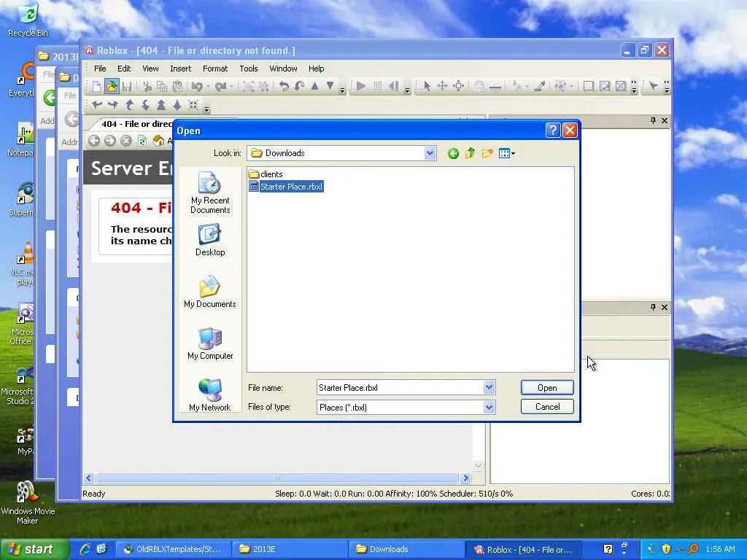This screenshot has height=560, width=747.
Task: Click the Redo icon in Roblox toolbar
Action: coord(220,86)
